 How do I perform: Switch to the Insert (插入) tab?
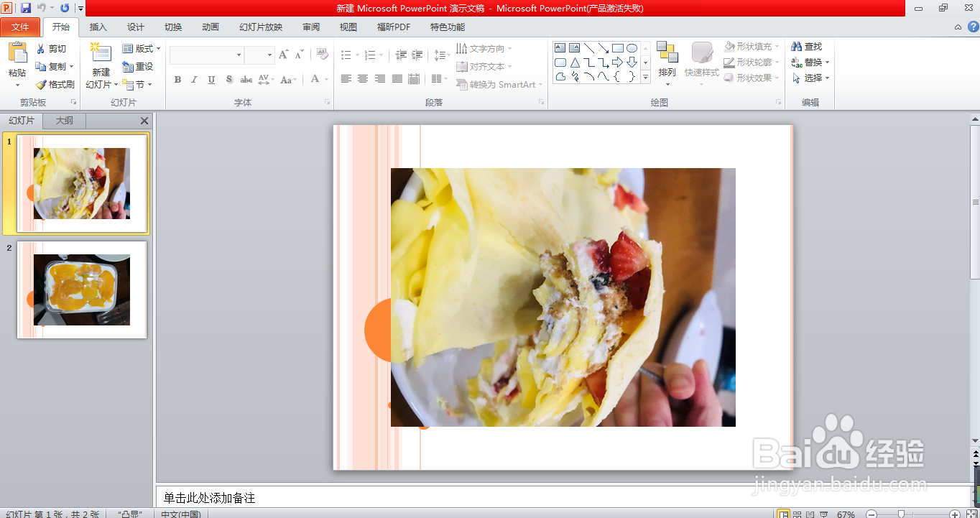pyautogui.click(x=98, y=27)
